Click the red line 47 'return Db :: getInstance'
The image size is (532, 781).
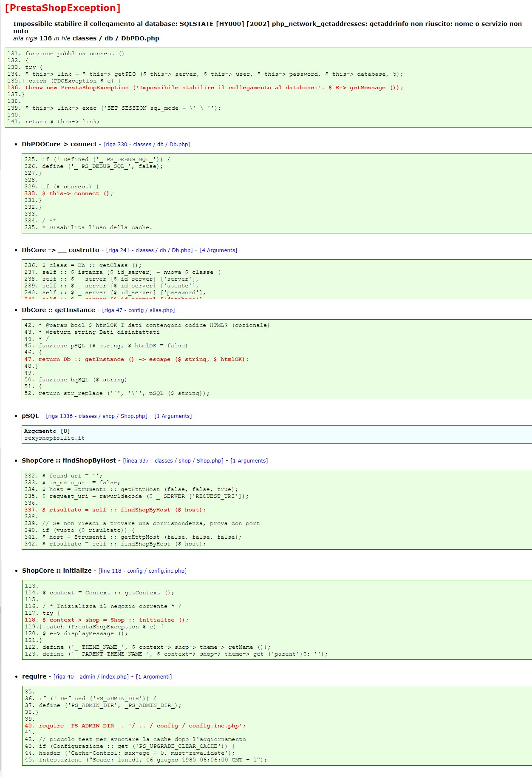point(136,359)
